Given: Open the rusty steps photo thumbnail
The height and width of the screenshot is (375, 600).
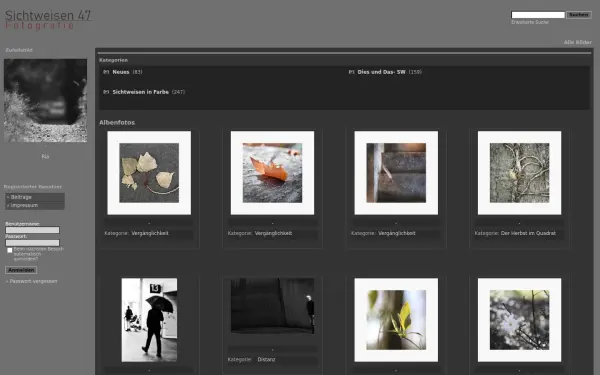Looking at the screenshot, I should point(396,173).
